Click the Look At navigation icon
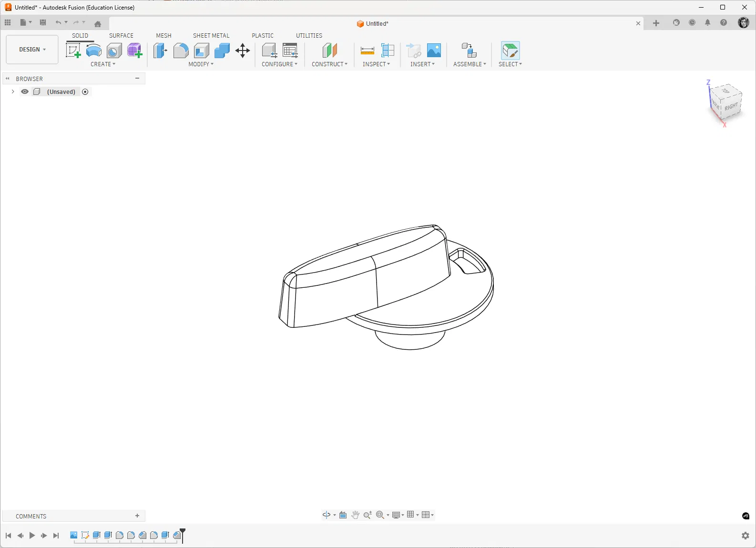This screenshot has height=548, width=756. (343, 515)
